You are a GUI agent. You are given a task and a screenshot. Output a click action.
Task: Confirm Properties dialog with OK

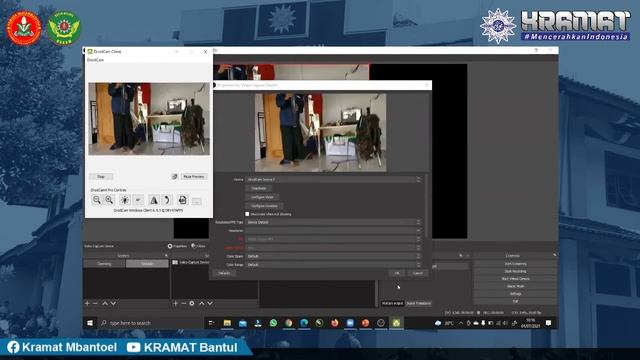[397, 273]
